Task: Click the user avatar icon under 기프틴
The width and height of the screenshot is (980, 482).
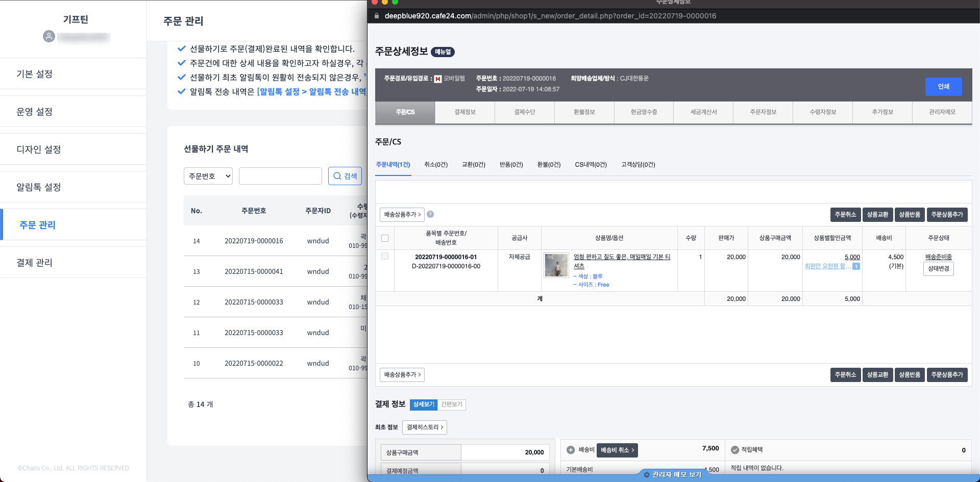Action: click(x=49, y=37)
